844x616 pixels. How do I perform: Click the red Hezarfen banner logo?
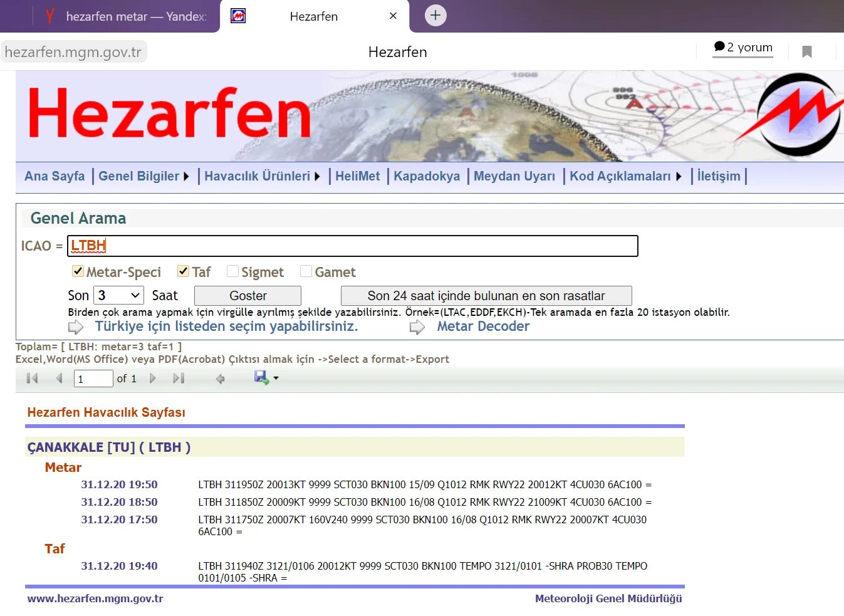click(170, 112)
